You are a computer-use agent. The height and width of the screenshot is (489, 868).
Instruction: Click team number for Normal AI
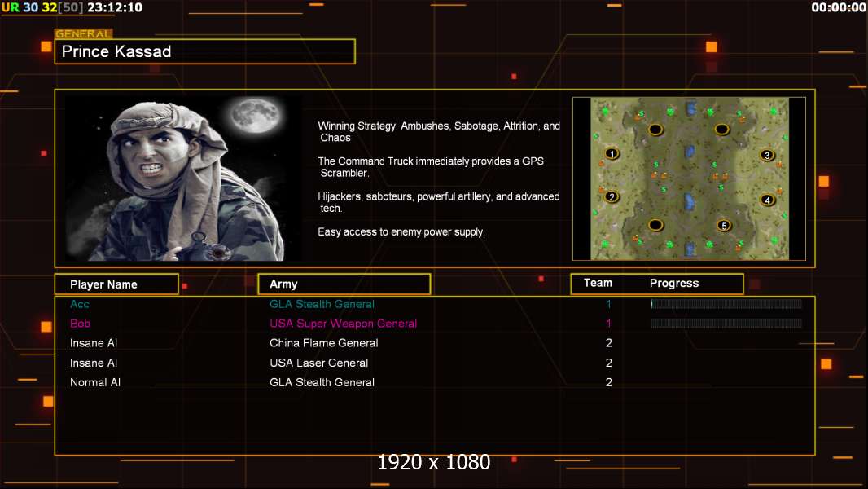click(x=609, y=382)
